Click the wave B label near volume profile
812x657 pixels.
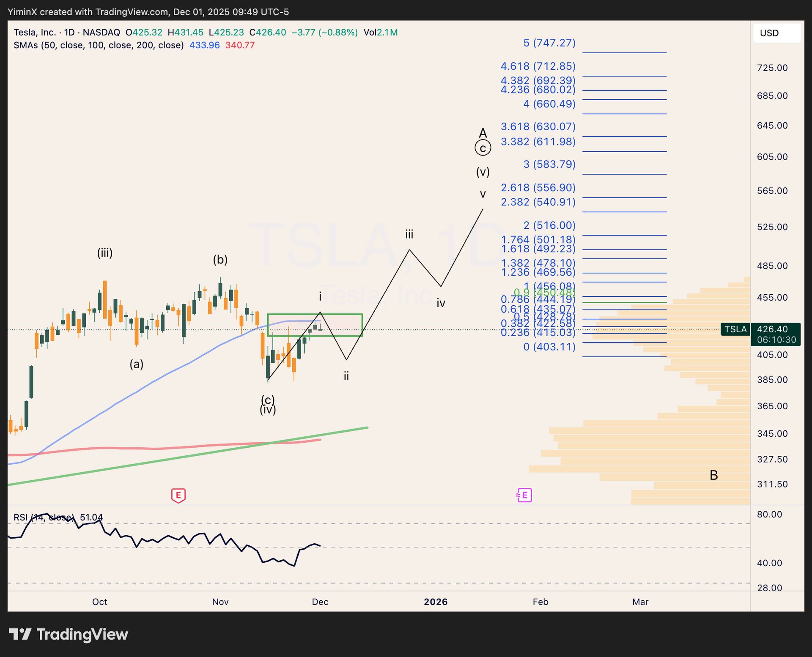713,475
